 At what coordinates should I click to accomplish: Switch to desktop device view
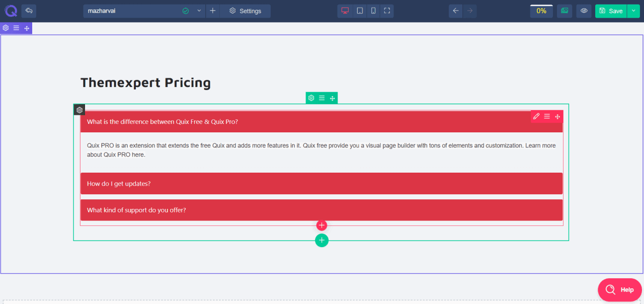pyautogui.click(x=345, y=11)
